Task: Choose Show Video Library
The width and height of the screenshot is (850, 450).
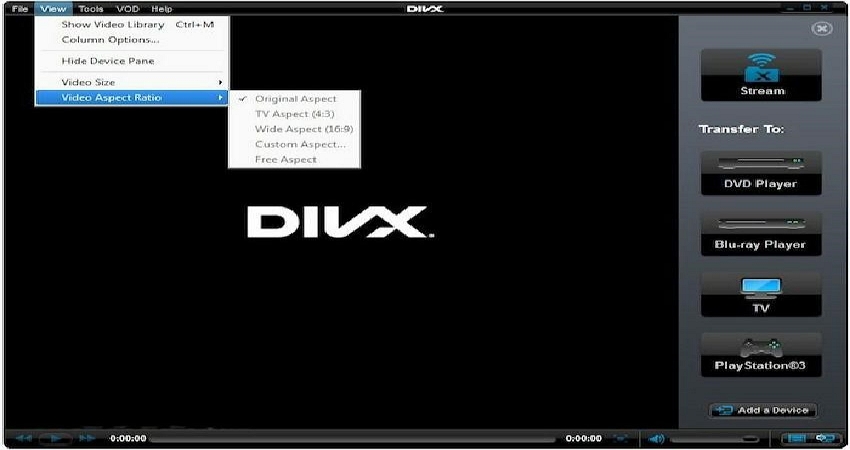Action: pos(132,24)
